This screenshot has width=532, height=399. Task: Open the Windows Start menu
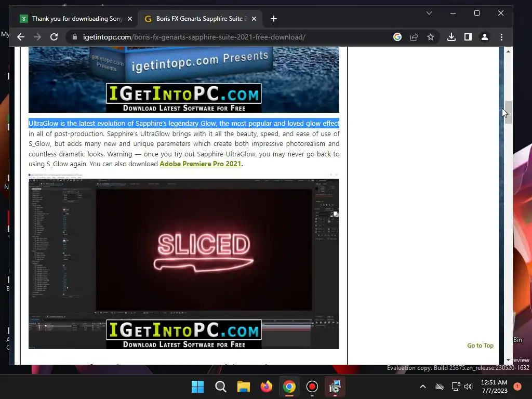(198, 387)
